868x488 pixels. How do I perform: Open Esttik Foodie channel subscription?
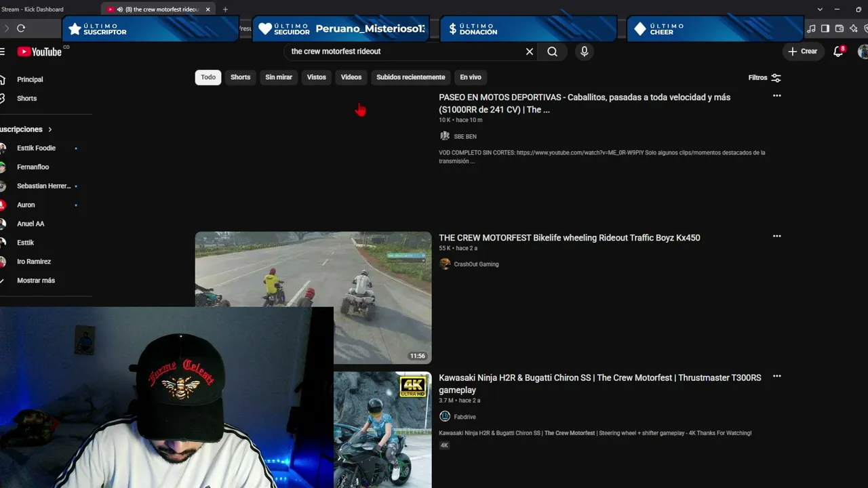(37, 148)
